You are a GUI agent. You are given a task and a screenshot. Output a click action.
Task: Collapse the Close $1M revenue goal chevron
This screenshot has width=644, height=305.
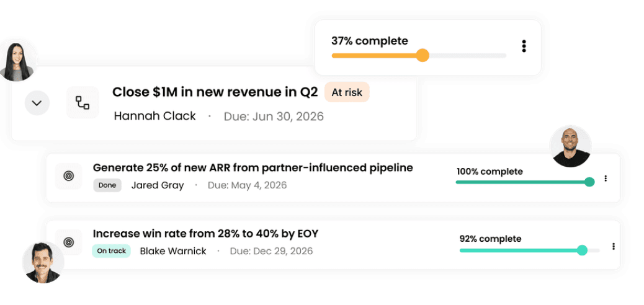pos(37,103)
